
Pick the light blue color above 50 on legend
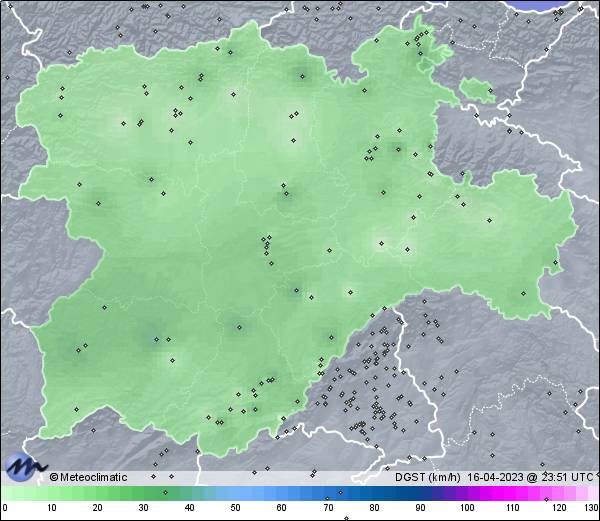pos(236,493)
